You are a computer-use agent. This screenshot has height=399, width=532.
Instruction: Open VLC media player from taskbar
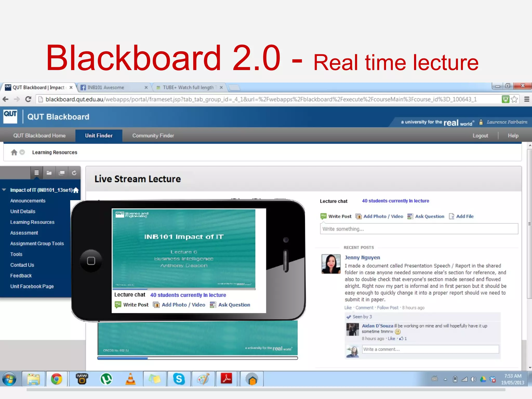130,379
